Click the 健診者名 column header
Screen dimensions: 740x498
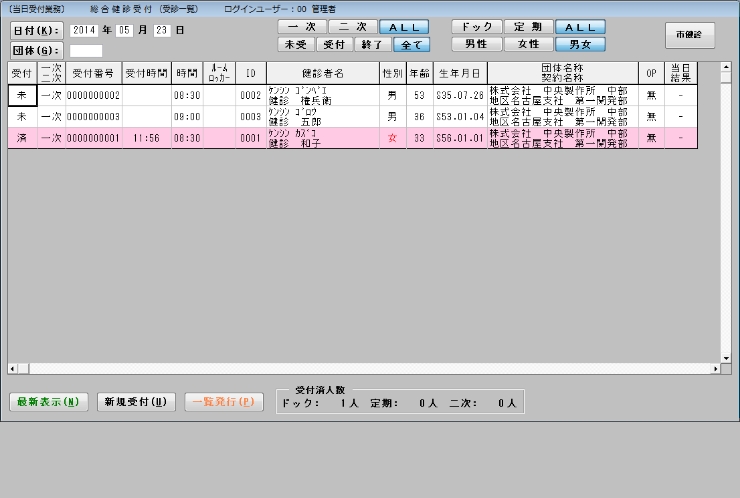click(323, 73)
